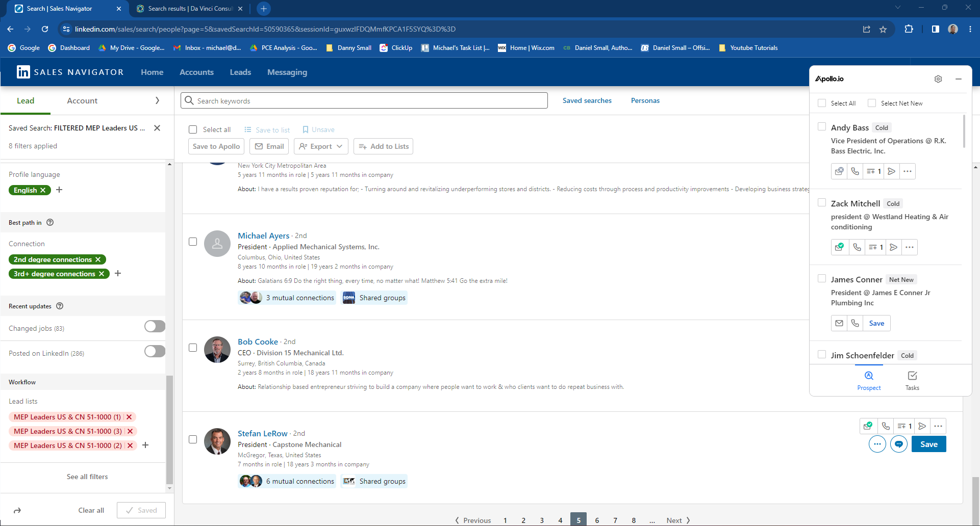This screenshot has width=980, height=526.
Task: Click the left filter panel scrollbar
Action: (170, 430)
